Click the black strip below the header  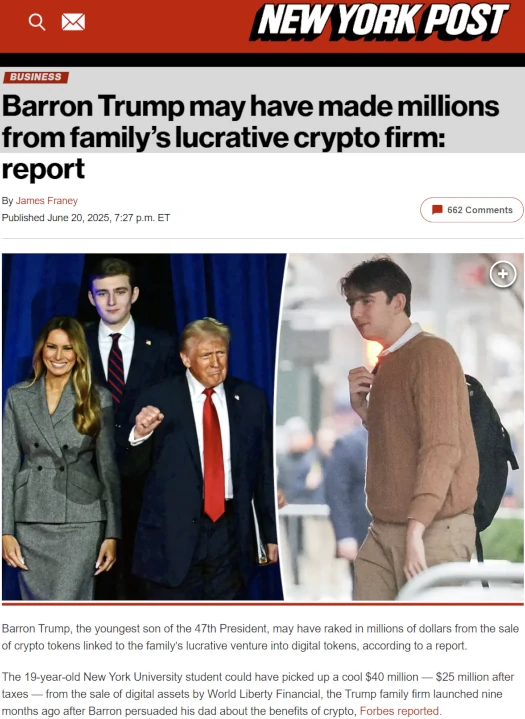tap(262, 60)
